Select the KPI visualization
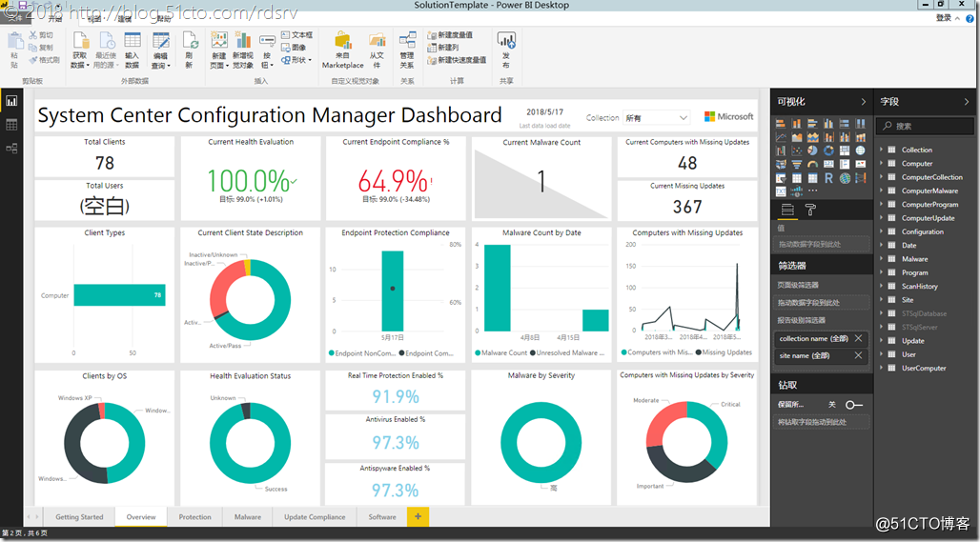 click(861, 164)
